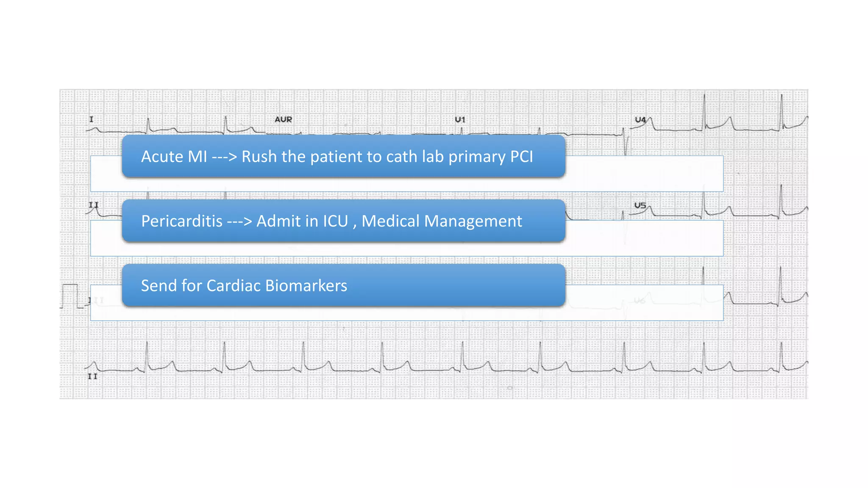Click the U4 lead label
868x488 pixels.
coord(640,120)
